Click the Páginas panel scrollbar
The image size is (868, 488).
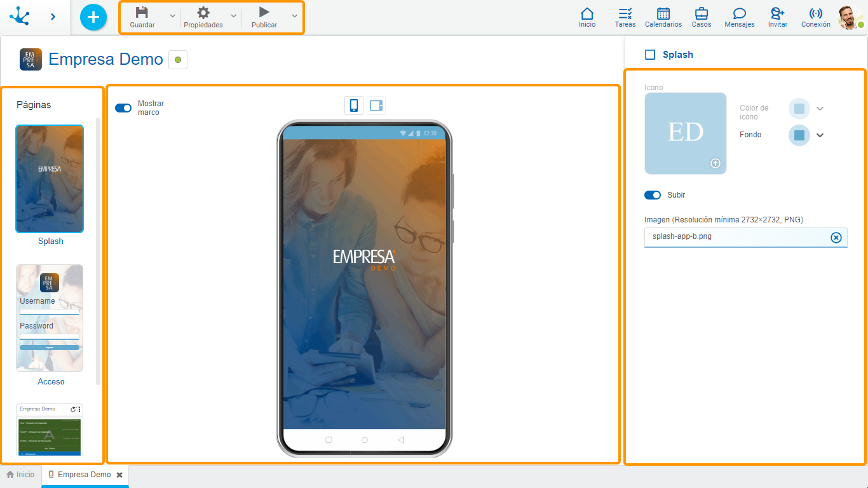(98, 251)
